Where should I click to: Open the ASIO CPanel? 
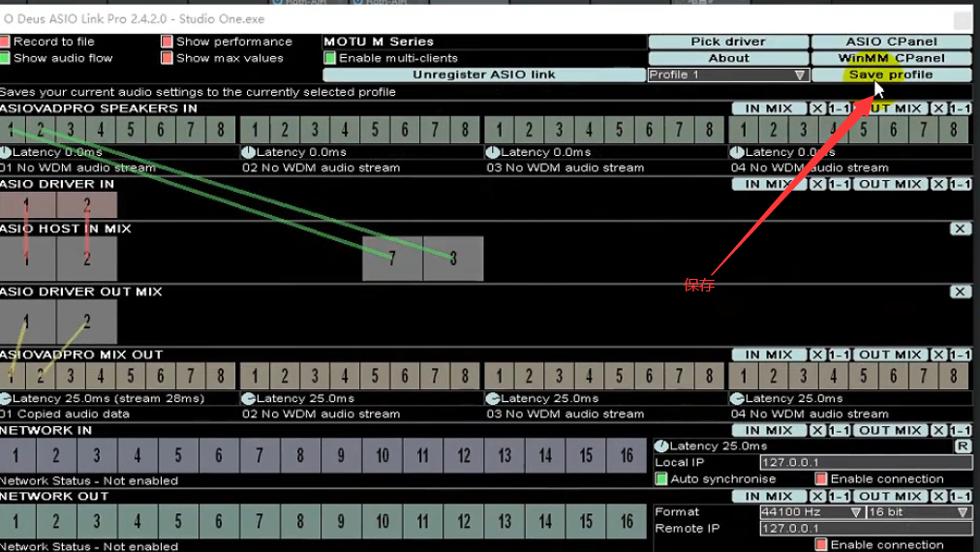pyautogui.click(x=891, y=42)
